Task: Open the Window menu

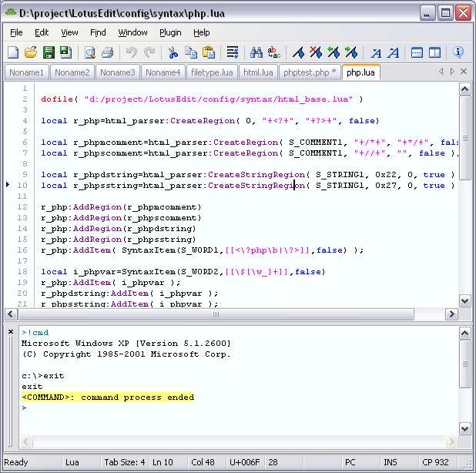Action: point(132,32)
